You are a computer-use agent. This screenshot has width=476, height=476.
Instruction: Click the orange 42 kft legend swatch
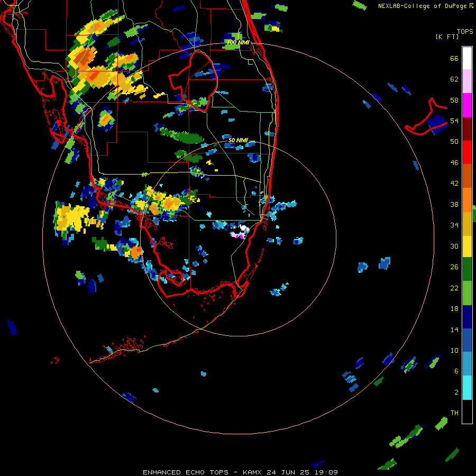point(467,199)
